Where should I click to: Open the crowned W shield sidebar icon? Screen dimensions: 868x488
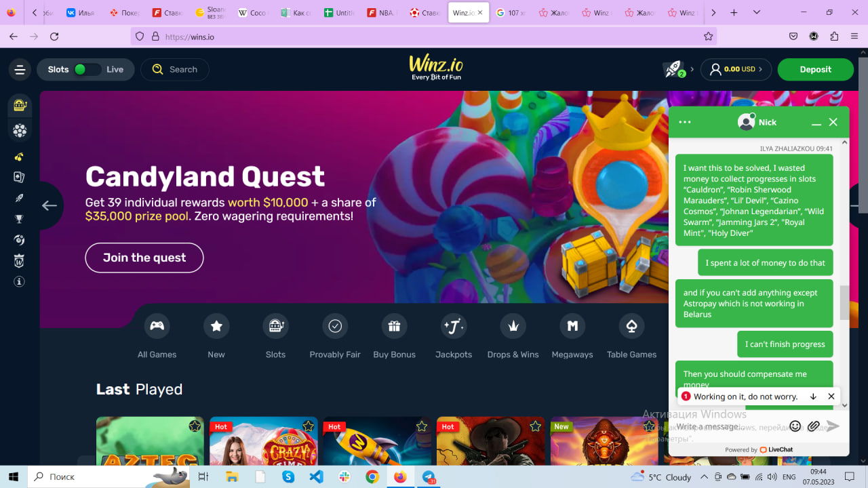[x=20, y=260]
